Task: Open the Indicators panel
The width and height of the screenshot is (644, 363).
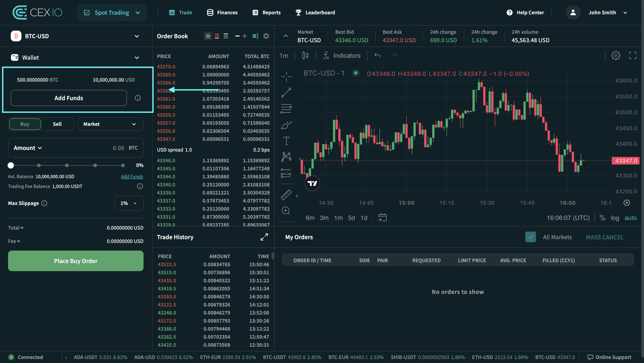Action: (342, 56)
